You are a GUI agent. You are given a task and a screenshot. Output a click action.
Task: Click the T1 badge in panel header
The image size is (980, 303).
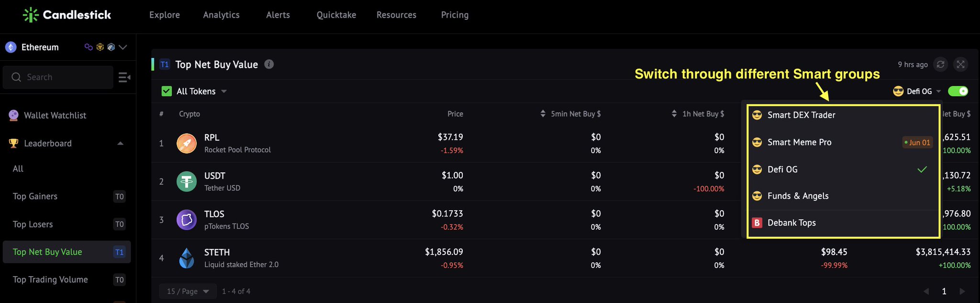165,64
